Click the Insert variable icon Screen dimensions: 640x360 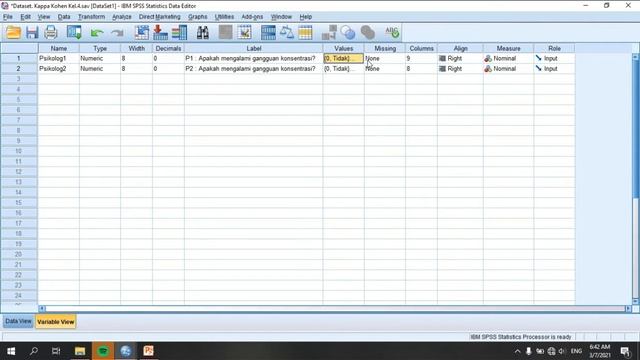(x=244, y=32)
